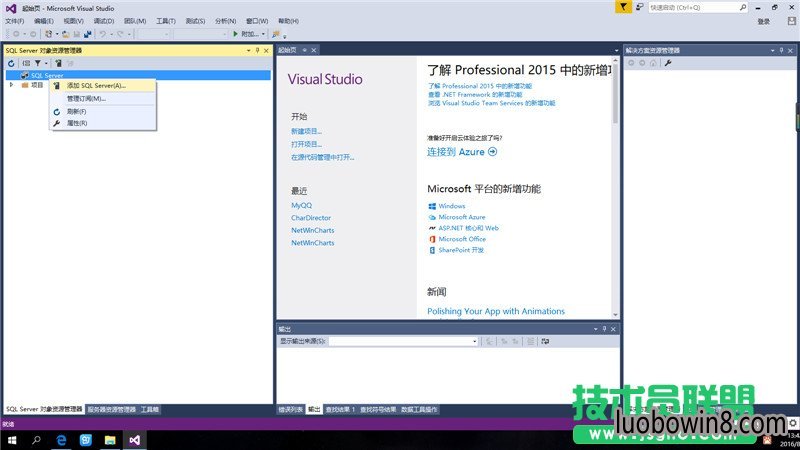This screenshot has width=800, height=450.
Task: Click the Save All toolbar icon
Action: (x=88, y=34)
